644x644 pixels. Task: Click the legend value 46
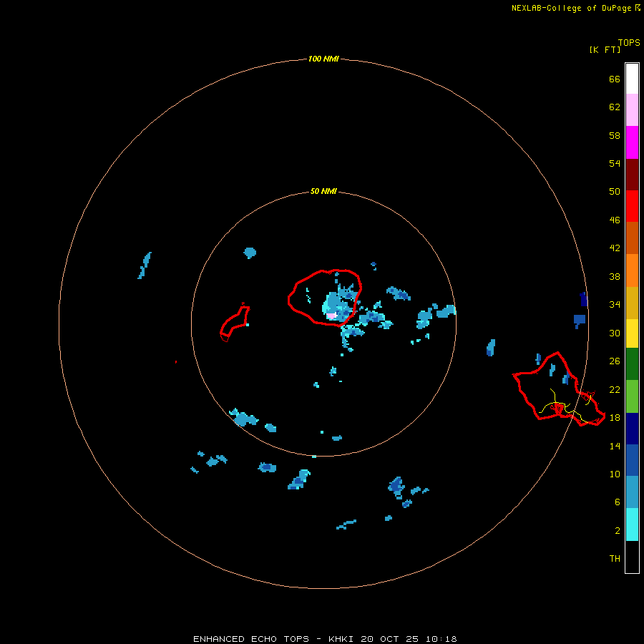[615, 220]
